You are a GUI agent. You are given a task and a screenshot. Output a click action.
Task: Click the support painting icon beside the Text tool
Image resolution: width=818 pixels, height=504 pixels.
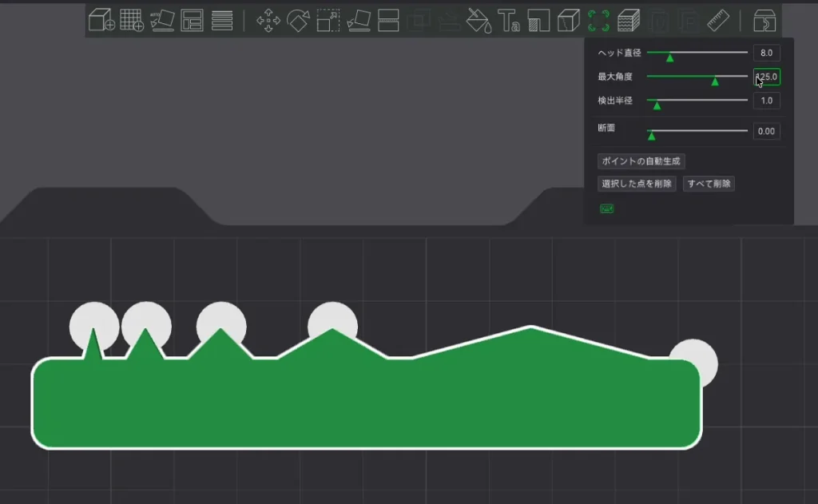(538, 20)
